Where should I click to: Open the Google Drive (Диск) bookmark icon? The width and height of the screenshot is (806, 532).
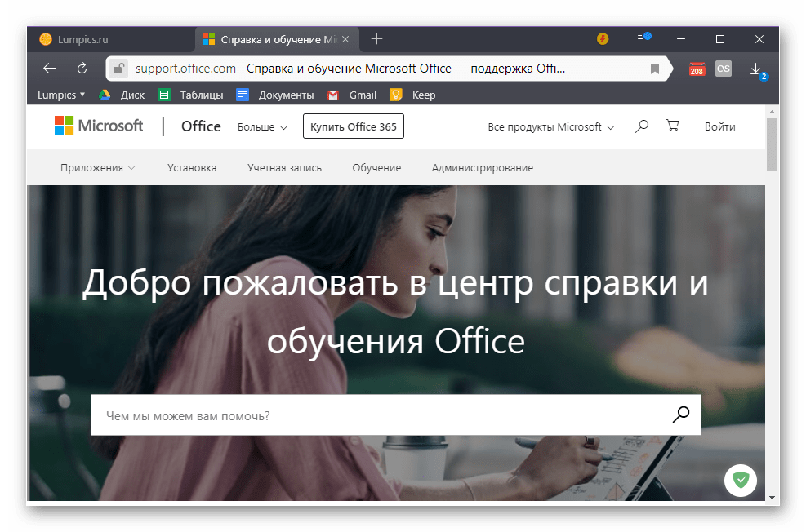point(105,95)
